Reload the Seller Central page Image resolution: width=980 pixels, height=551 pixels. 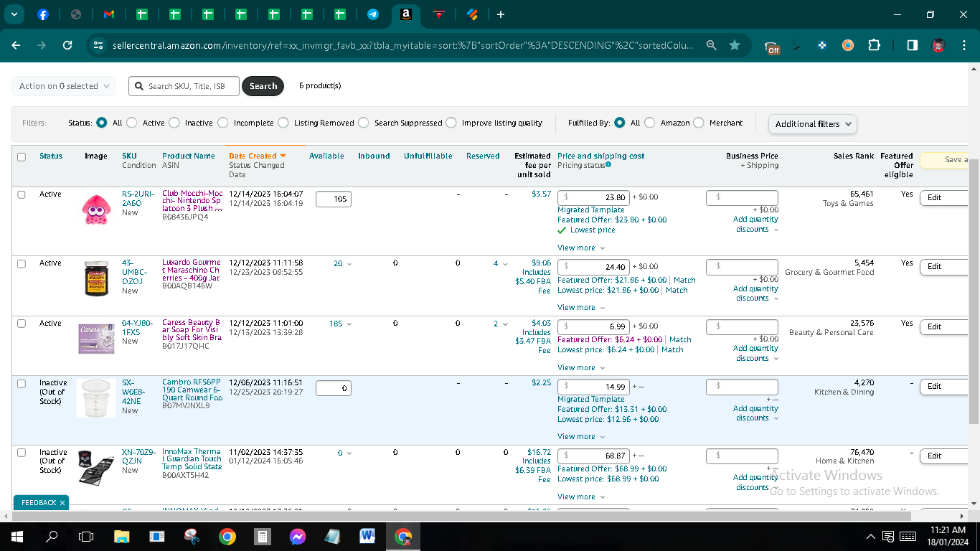pos(67,45)
